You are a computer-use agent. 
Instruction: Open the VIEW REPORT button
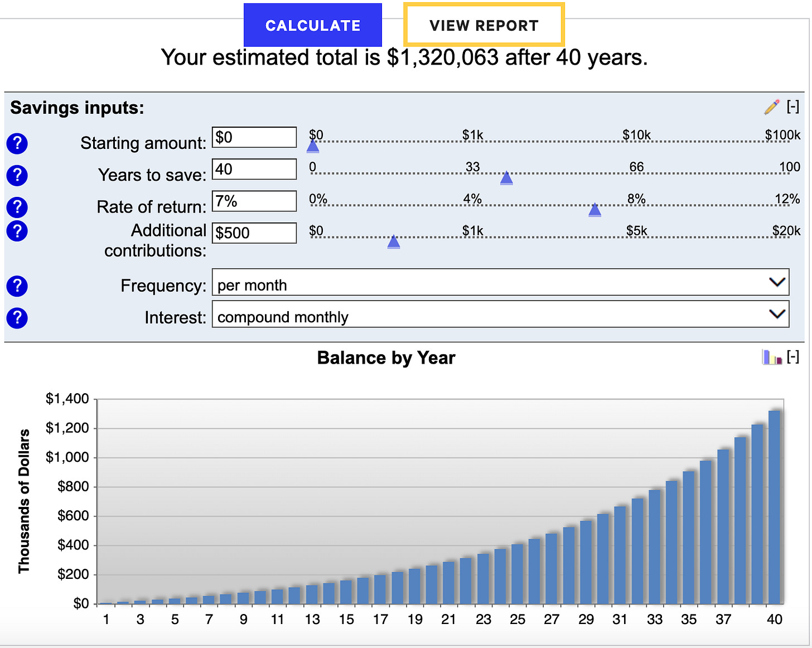[x=484, y=25]
